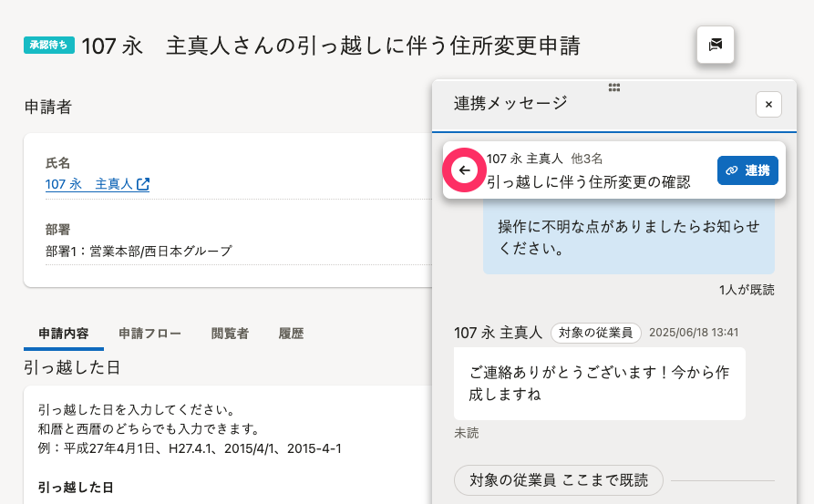Open the 107 永 主真人 profile link

click(89, 184)
